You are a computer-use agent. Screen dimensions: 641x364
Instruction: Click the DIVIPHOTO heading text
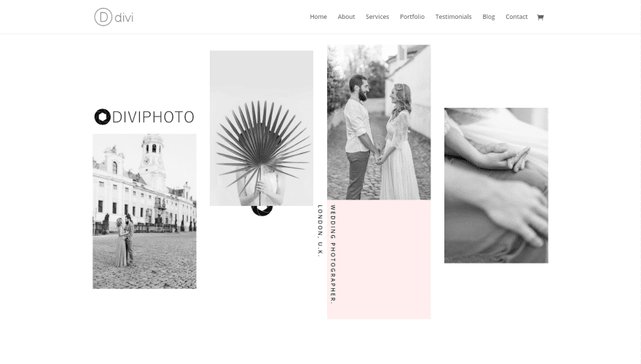click(x=153, y=117)
